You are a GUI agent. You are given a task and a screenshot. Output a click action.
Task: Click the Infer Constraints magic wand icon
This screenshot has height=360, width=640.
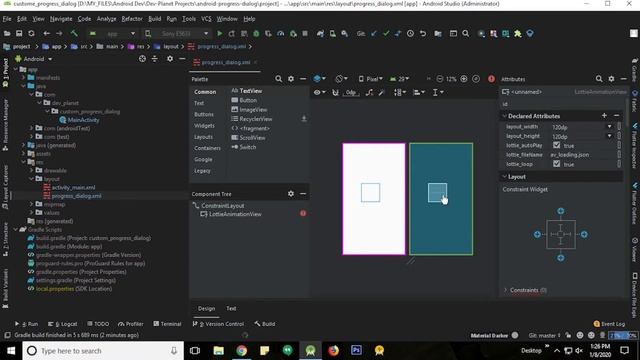[381, 93]
